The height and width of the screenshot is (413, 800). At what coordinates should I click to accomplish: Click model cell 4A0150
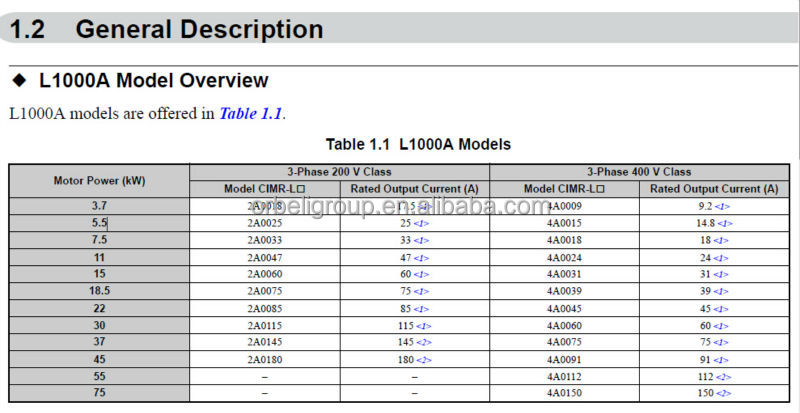[564, 393]
